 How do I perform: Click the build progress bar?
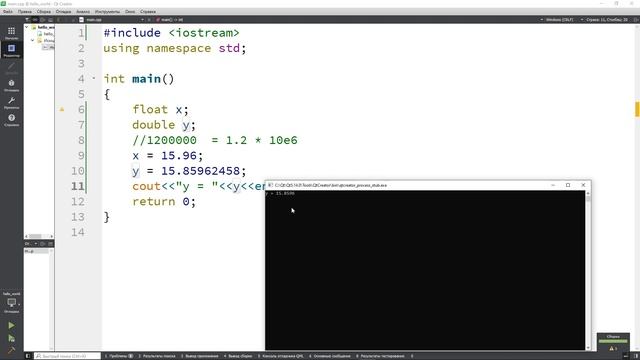[613, 341]
